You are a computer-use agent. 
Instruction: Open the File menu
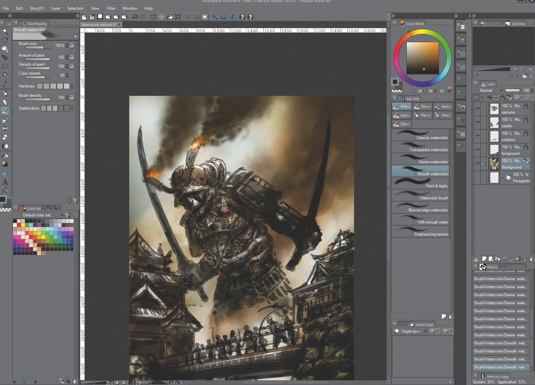click(x=6, y=8)
